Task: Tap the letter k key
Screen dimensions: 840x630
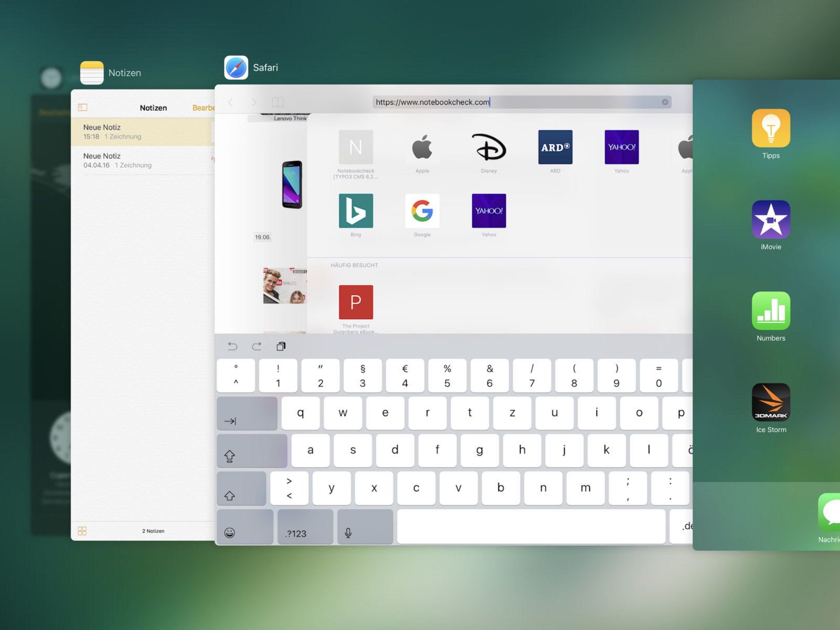Action: click(607, 450)
